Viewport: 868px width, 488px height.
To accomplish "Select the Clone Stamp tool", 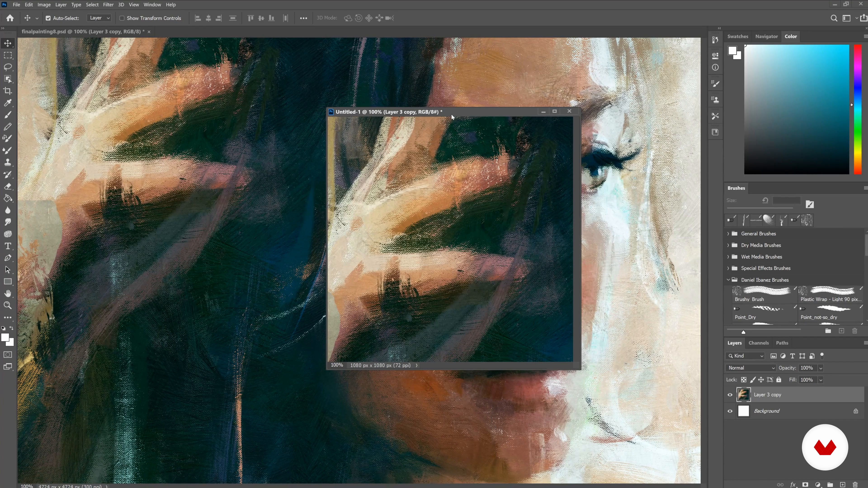I will click(x=8, y=162).
